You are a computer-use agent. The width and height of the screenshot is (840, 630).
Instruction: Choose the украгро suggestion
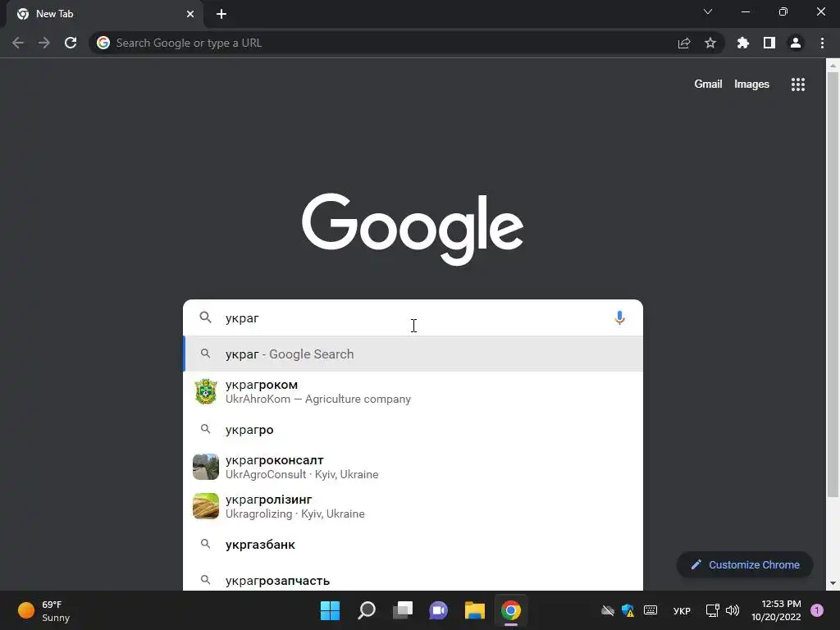point(413,430)
